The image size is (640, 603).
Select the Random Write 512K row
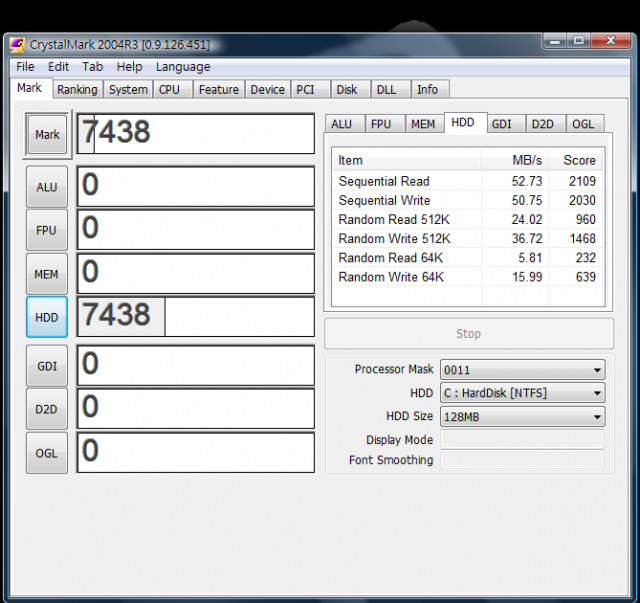468,238
